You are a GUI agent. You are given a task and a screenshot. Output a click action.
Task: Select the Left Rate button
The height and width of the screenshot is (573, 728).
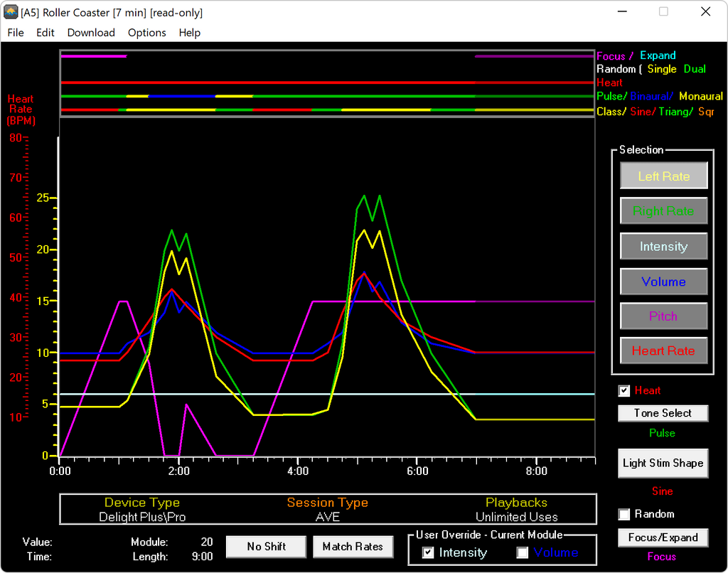click(x=663, y=176)
